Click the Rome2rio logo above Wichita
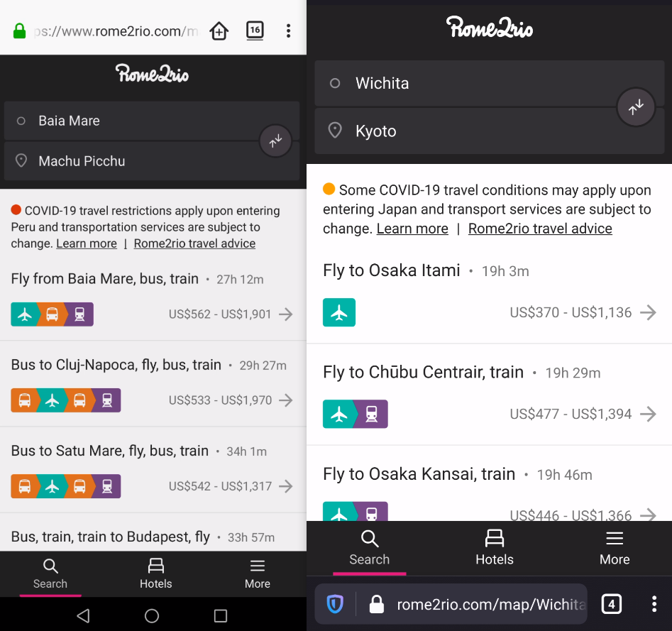 (490, 28)
